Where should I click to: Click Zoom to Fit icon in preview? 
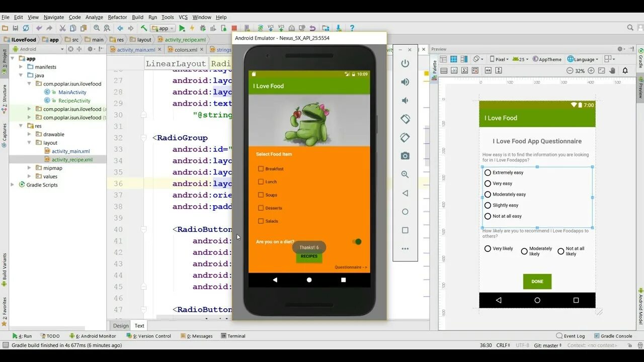(602, 71)
